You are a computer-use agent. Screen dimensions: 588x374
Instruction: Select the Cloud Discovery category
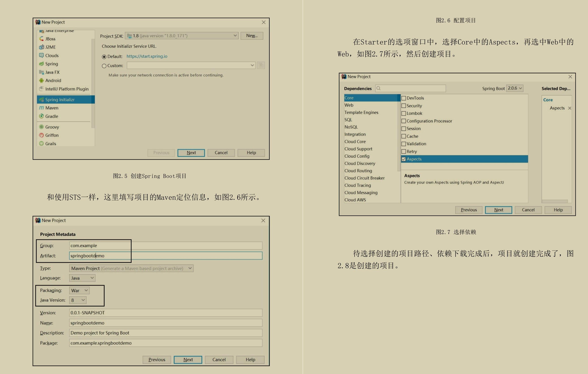371,163
